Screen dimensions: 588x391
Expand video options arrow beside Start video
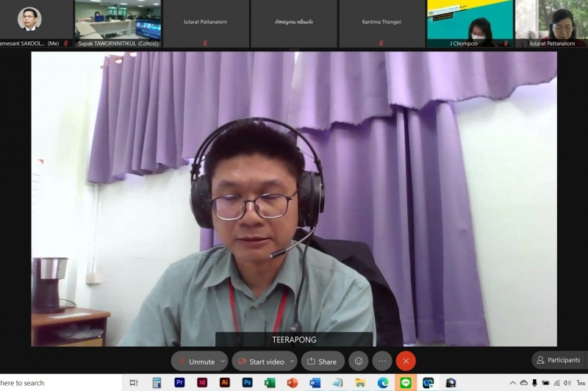pos(292,361)
